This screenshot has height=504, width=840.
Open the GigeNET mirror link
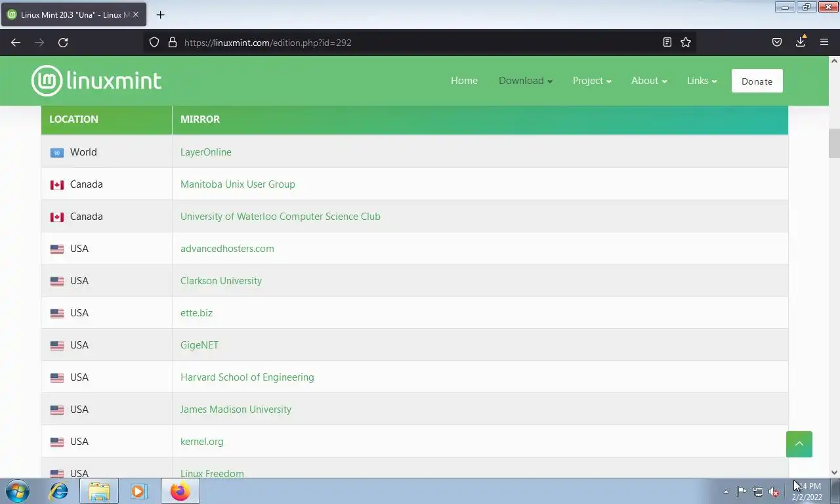click(199, 345)
